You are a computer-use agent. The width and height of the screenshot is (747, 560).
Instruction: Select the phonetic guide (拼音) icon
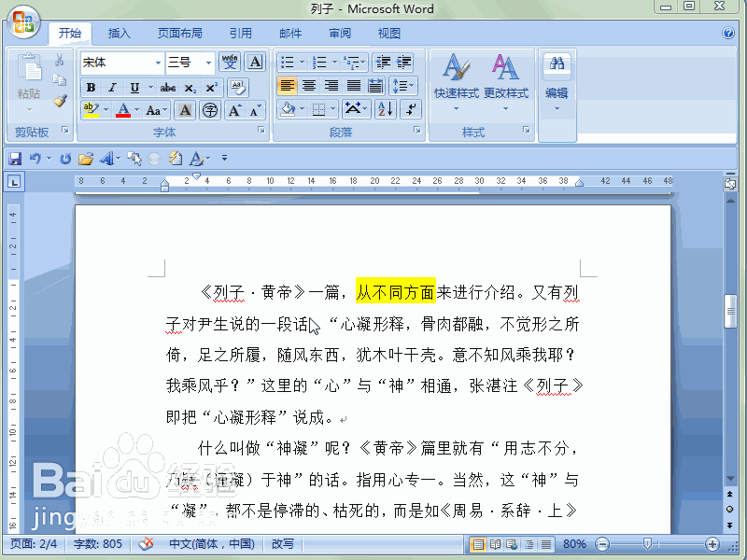[230, 63]
